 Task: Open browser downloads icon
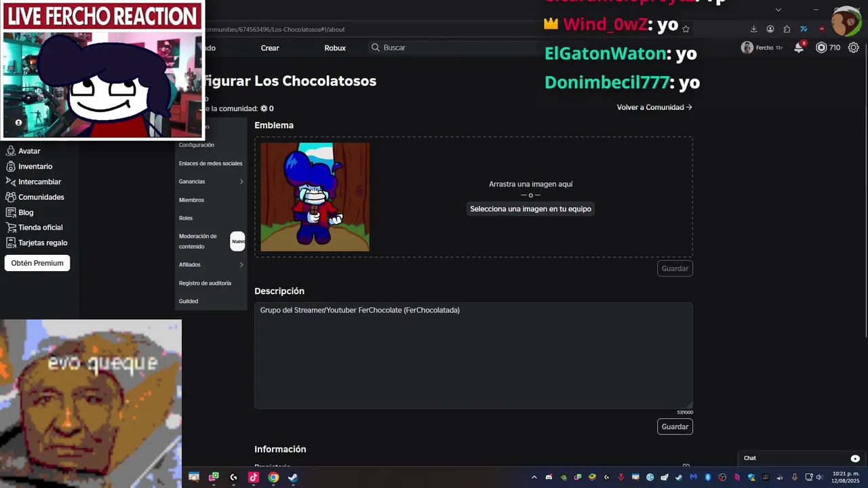[x=753, y=28]
